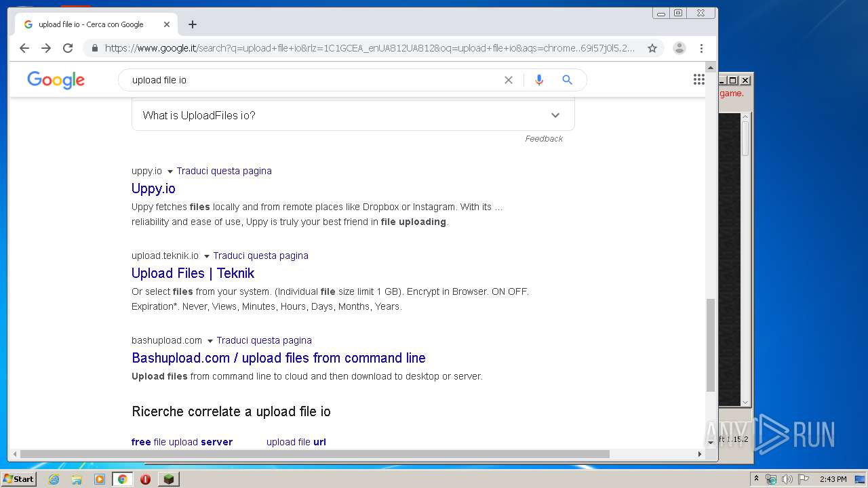The image size is (868, 488).
Task: Go forward in Chrome's history
Action: point(46,48)
